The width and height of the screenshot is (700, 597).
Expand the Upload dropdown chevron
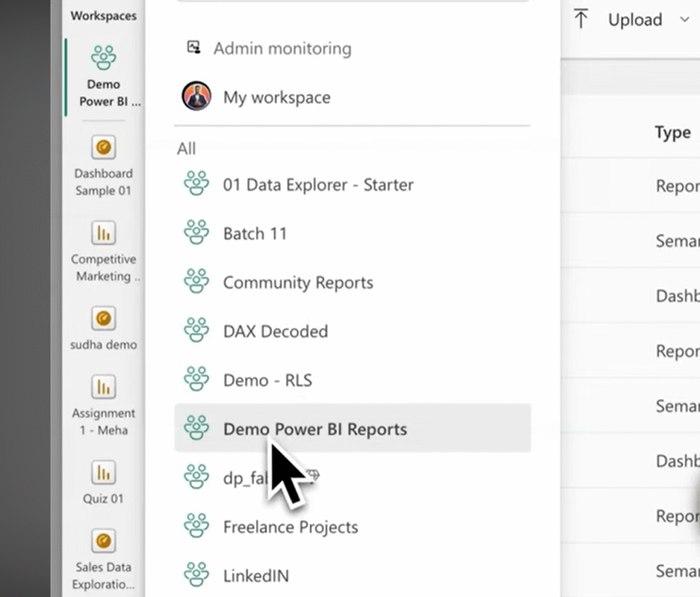pos(684,20)
